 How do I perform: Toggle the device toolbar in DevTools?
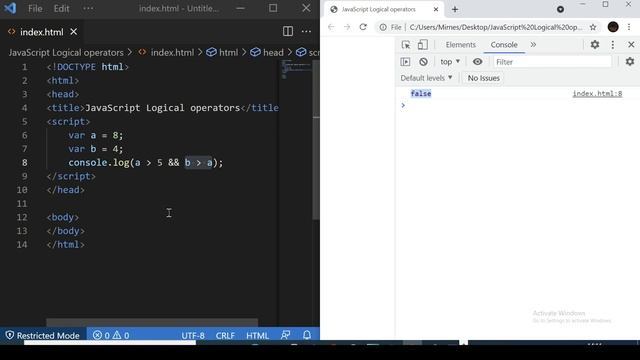423,44
